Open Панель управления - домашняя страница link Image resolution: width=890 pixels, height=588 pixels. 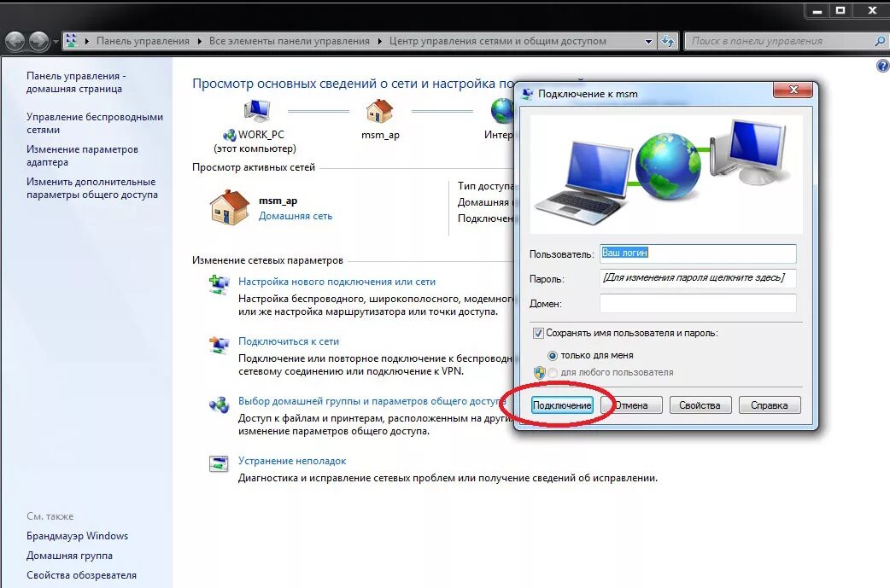pyautogui.click(x=76, y=82)
